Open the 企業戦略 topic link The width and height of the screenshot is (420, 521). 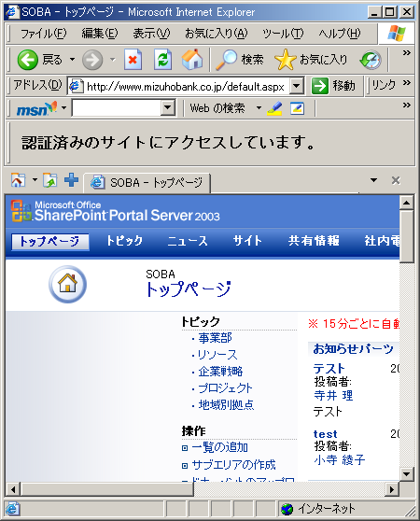pos(220,372)
